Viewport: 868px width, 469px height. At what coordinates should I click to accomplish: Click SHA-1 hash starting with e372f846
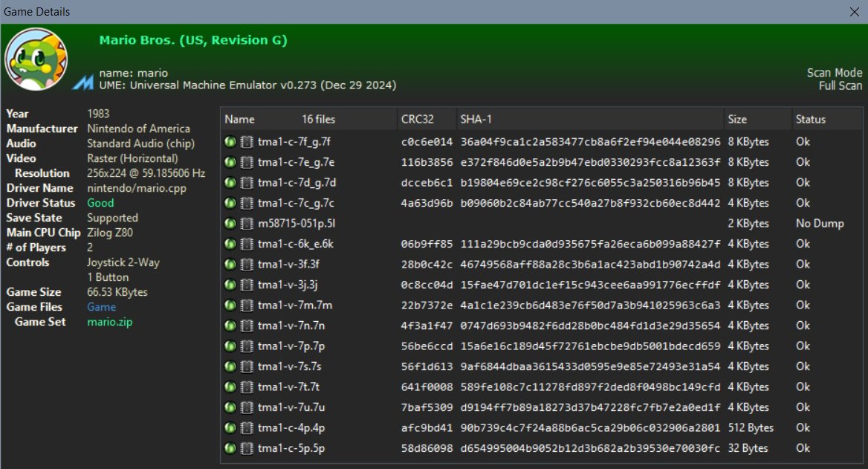590,162
